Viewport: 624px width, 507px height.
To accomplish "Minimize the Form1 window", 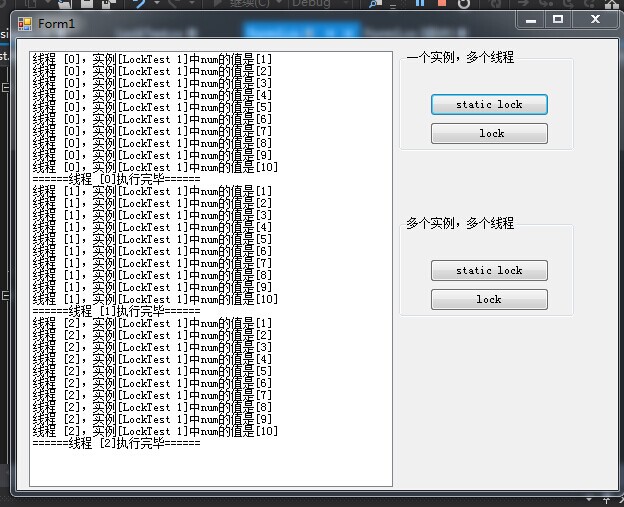I will pos(531,20).
